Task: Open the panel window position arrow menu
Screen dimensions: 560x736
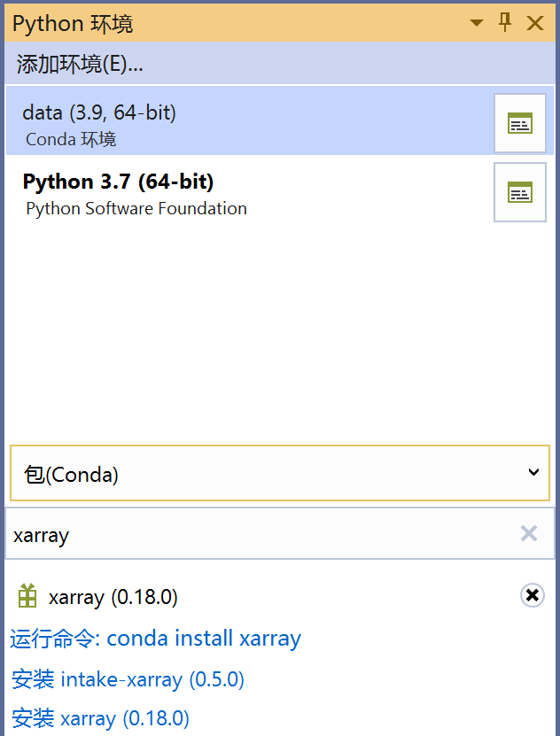Action: click(x=477, y=22)
